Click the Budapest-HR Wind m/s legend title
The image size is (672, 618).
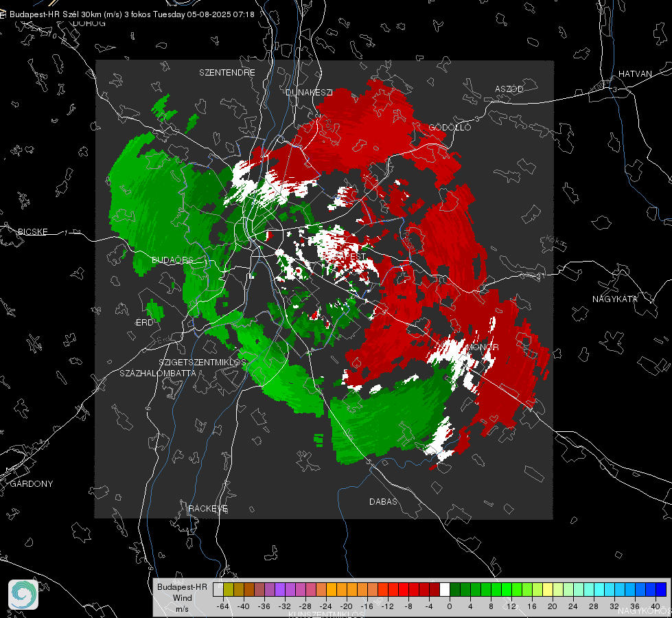182,597
